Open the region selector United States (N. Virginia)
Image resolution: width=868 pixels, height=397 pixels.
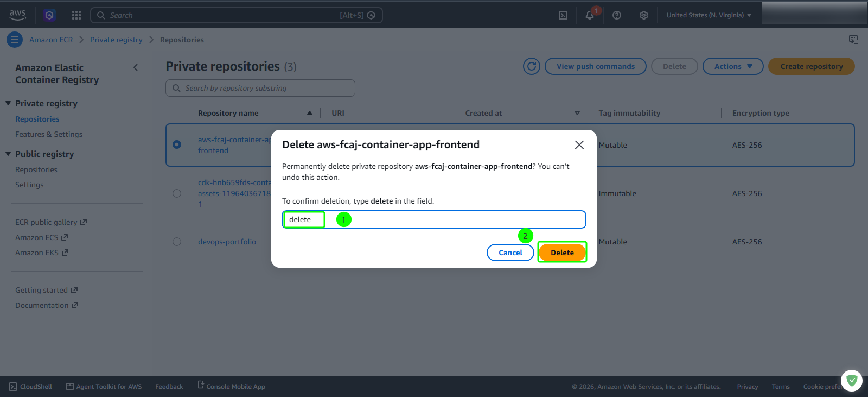(x=709, y=15)
